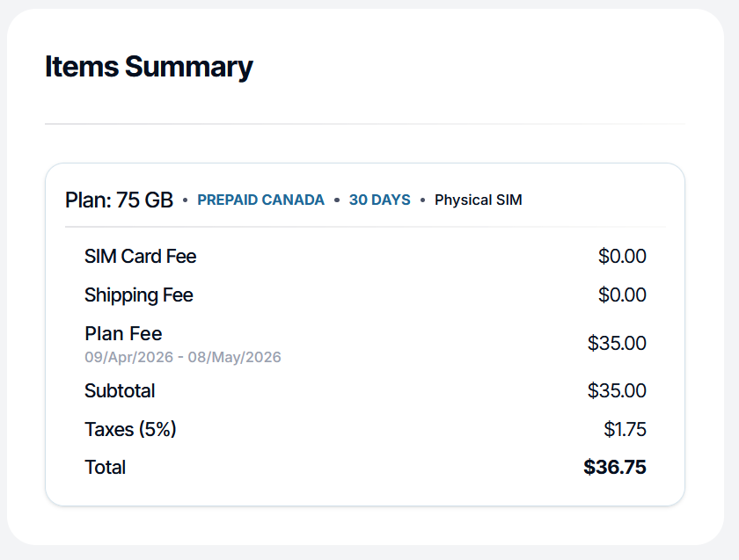This screenshot has width=739, height=560.
Task: Click the bold $36.75 total amount
Action: (x=614, y=468)
